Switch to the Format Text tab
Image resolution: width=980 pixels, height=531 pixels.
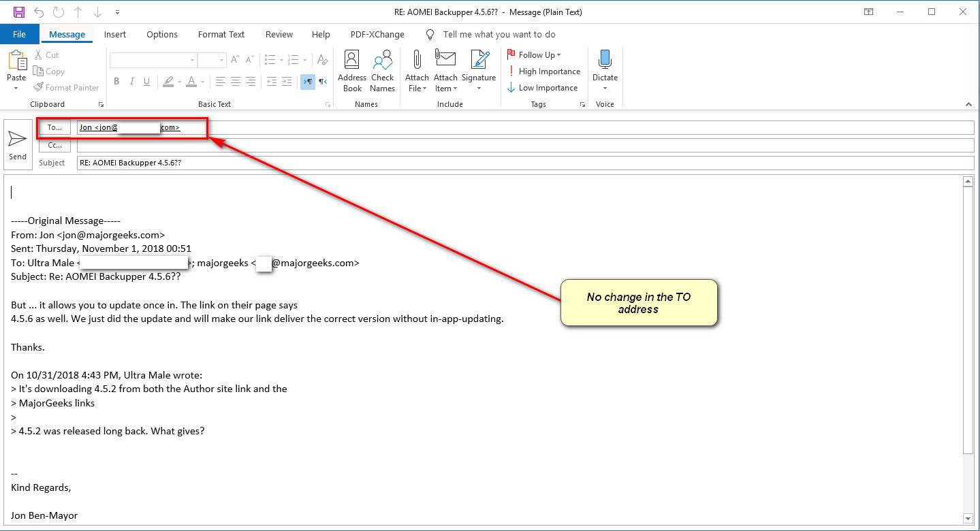[x=221, y=34]
